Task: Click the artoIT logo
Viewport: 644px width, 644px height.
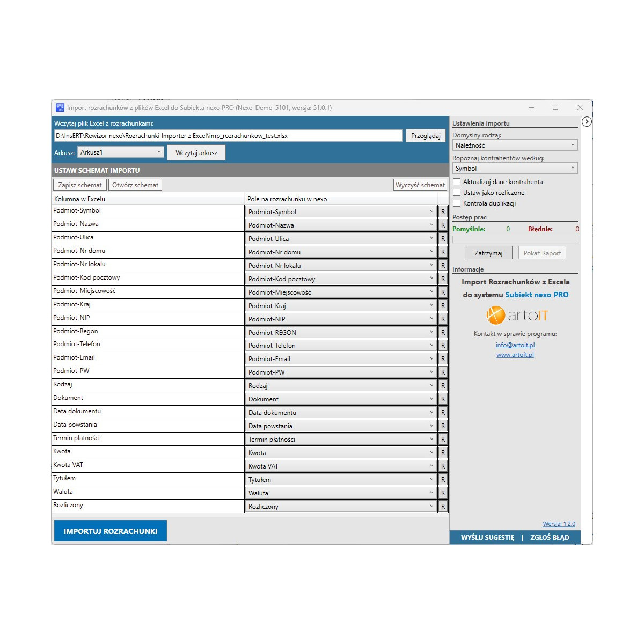Action: click(517, 316)
